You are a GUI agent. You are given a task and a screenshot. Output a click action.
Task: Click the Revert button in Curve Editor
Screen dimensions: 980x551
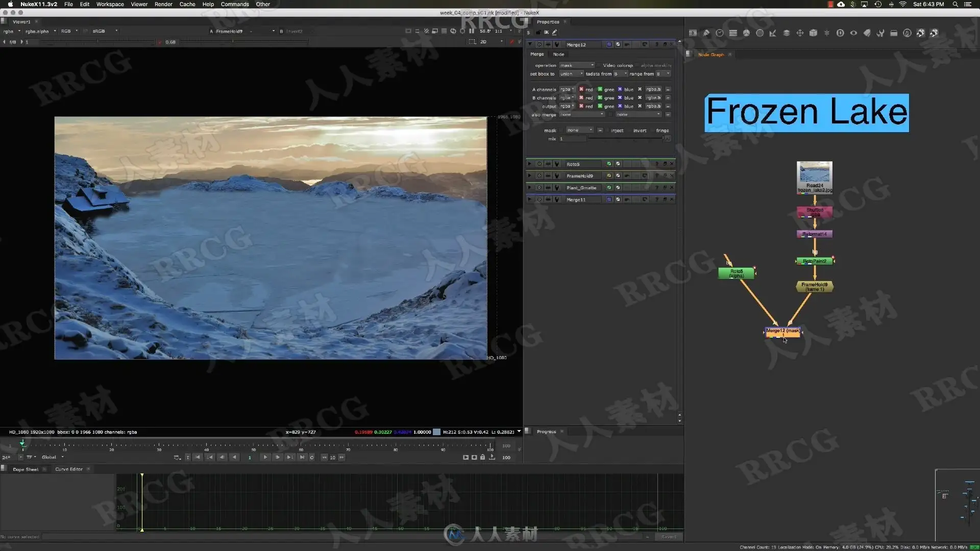coord(669,537)
